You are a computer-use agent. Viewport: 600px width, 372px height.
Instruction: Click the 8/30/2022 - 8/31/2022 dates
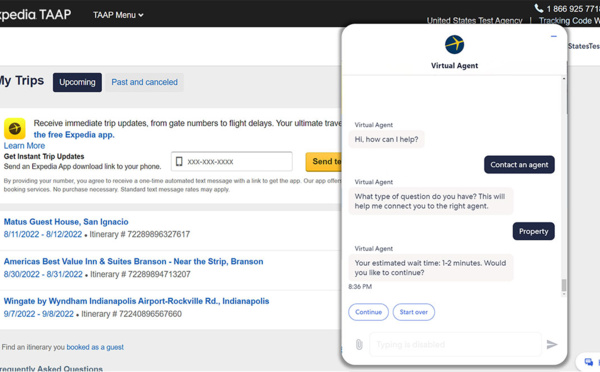43,274
